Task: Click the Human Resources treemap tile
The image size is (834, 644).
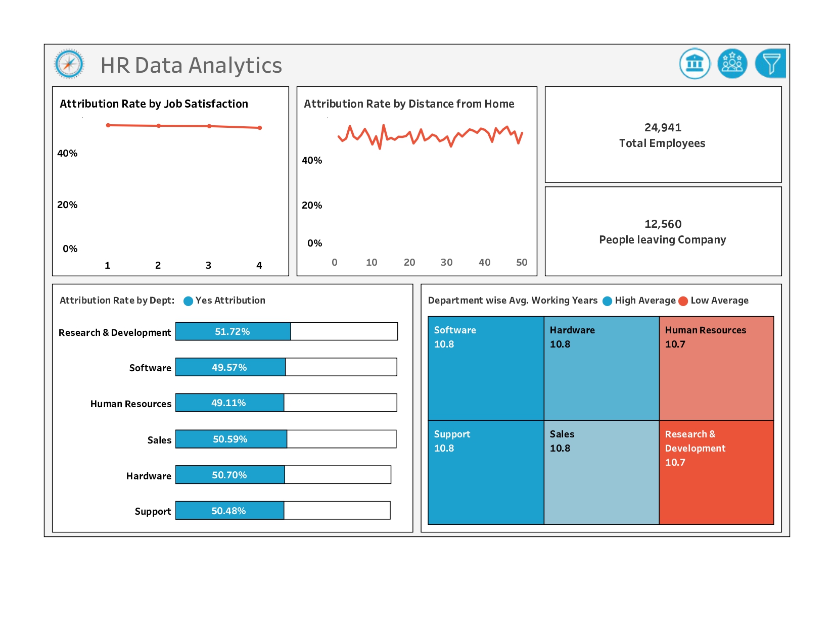Action: [716, 368]
